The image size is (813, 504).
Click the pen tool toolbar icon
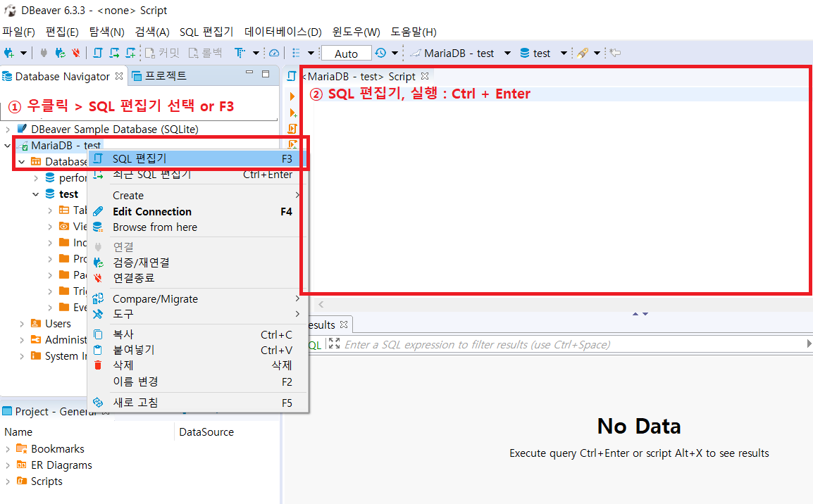(x=583, y=53)
